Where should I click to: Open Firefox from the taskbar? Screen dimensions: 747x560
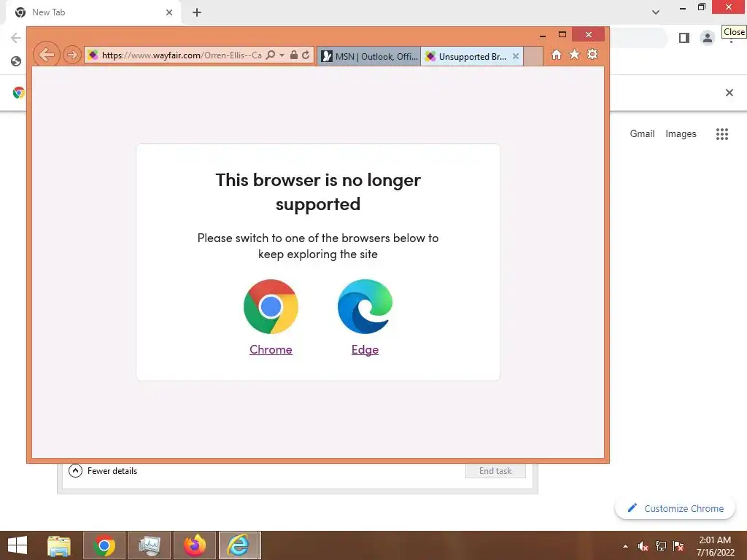(x=194, y=545)
